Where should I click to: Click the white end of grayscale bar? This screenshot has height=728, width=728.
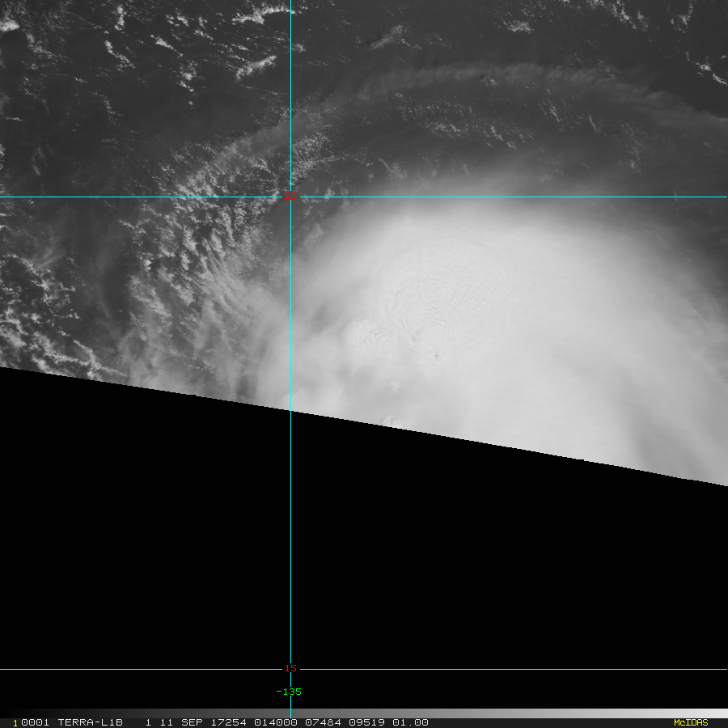pos(717,713)
